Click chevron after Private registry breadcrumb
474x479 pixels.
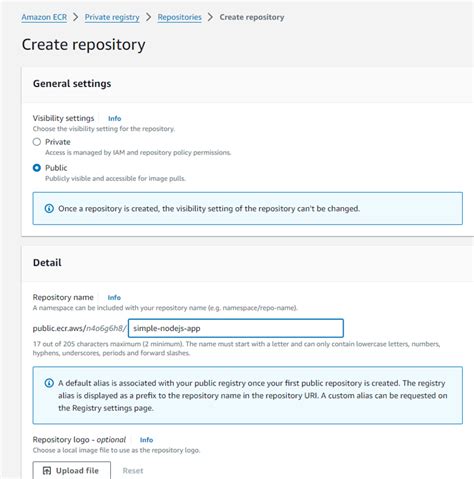(149, 17)
